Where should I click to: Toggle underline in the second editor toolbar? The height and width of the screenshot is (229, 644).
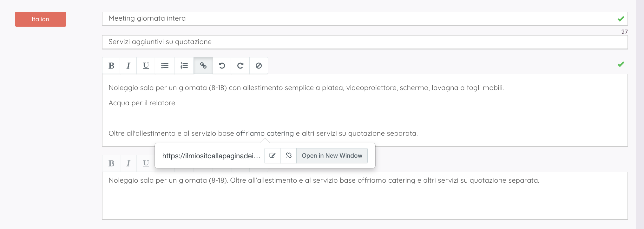click(x=146, y=163)
